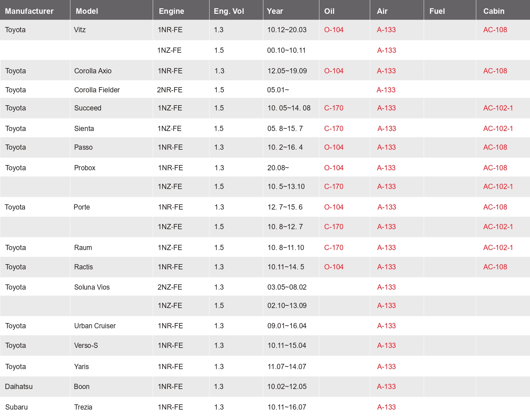Select the Soluna Vios model cell
This screenshot has height=420, width=530.
(x=92, y=287)
